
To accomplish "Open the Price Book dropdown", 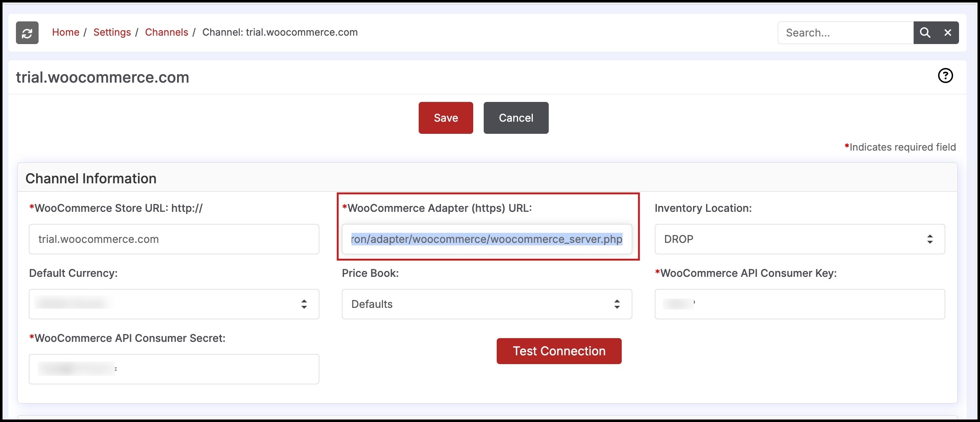I will [x=487, y=304].
